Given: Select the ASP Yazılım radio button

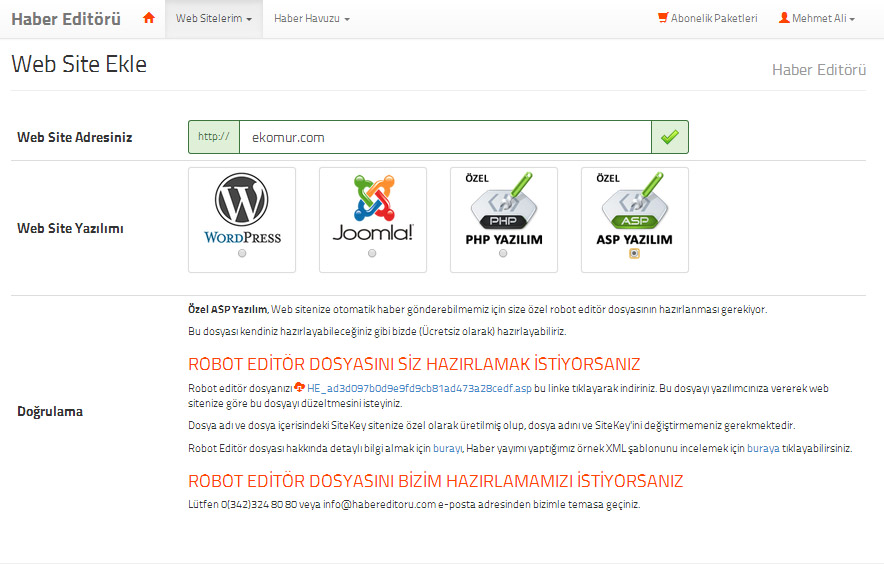Looking at the screenshot, I should click(x=634, y=253).
